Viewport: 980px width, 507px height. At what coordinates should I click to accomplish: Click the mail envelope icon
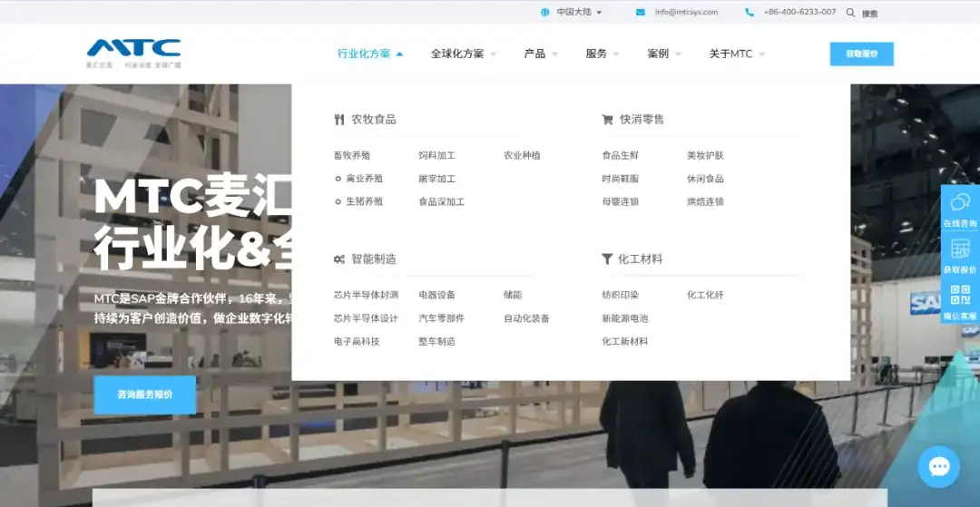(640, 13)
